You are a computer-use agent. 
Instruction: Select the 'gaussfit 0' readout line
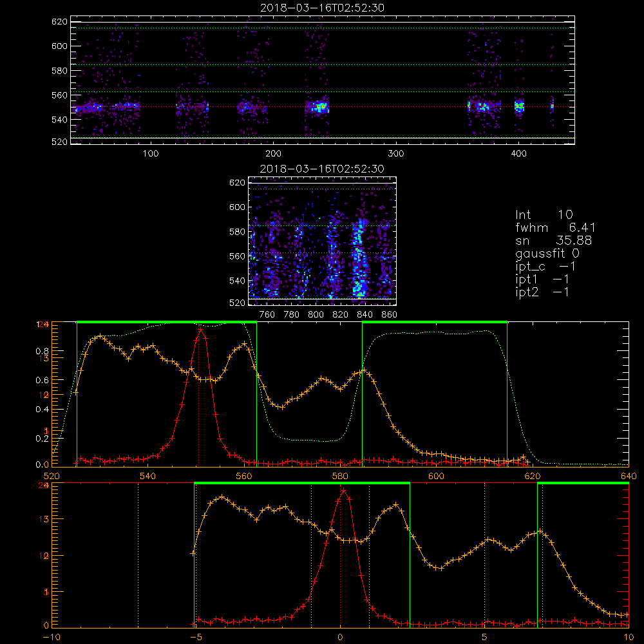[547, 253]
